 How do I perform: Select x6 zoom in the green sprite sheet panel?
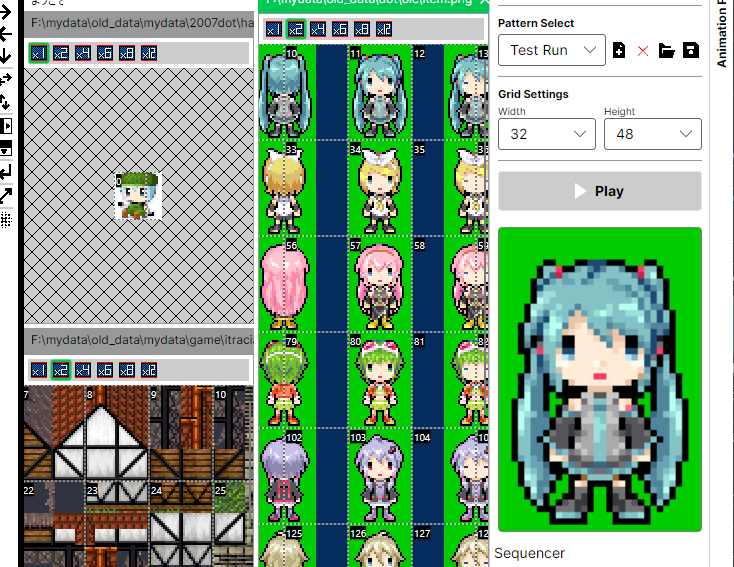(340, 29)
